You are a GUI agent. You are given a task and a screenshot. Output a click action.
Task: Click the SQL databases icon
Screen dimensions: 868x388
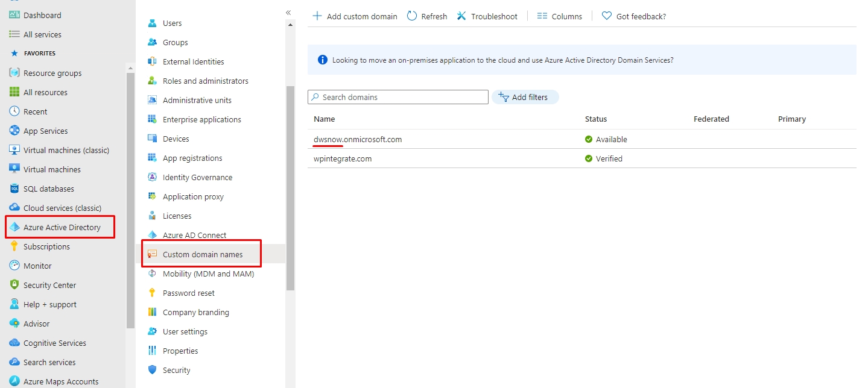pyautogui.click(x=14, y=189)
